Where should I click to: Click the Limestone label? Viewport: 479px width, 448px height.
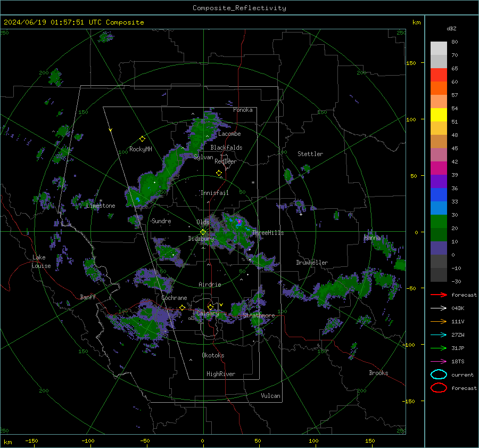[x=101, y=206]
